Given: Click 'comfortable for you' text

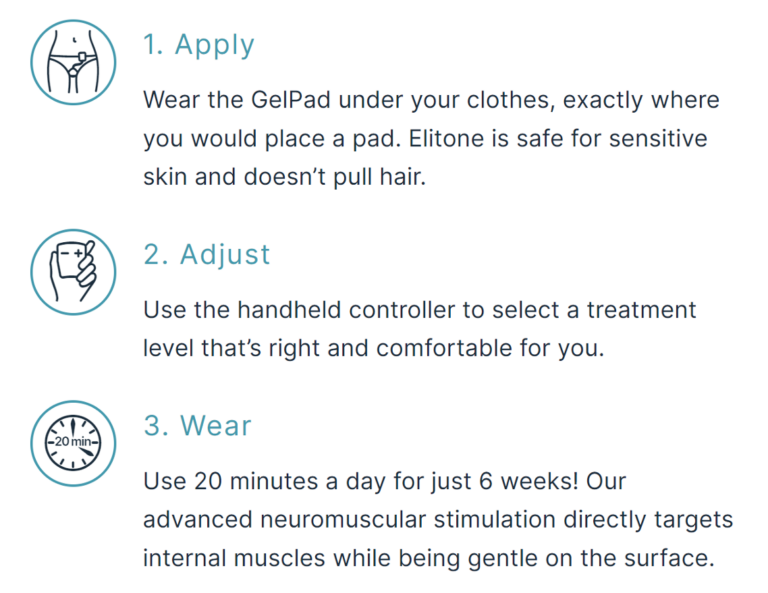Looking at the screenshot, I should pos(490,349).
